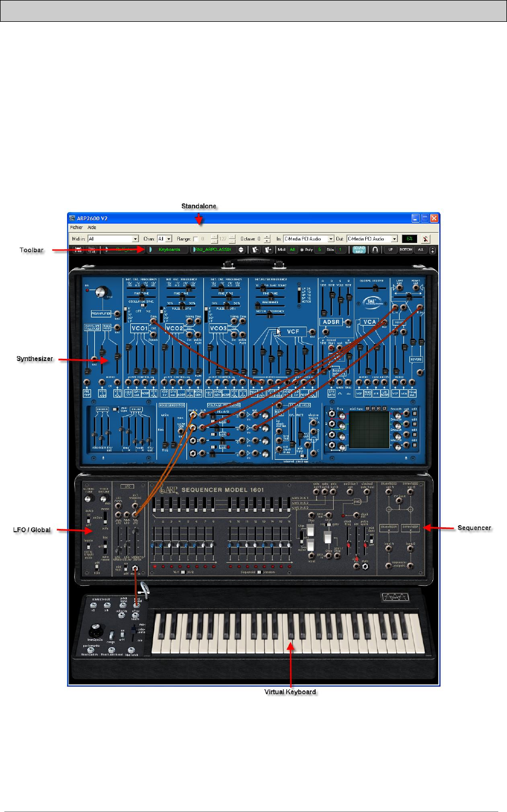Click the VCO1 module label
The image size is (507, 812).
139,328
